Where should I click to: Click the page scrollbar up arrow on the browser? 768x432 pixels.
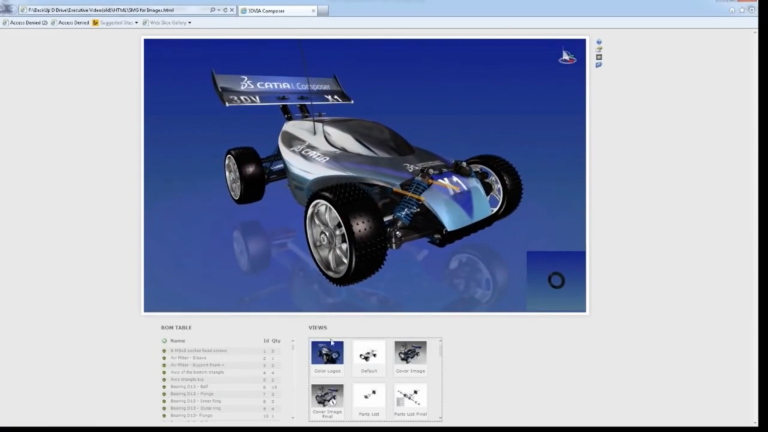coord(755,32)
